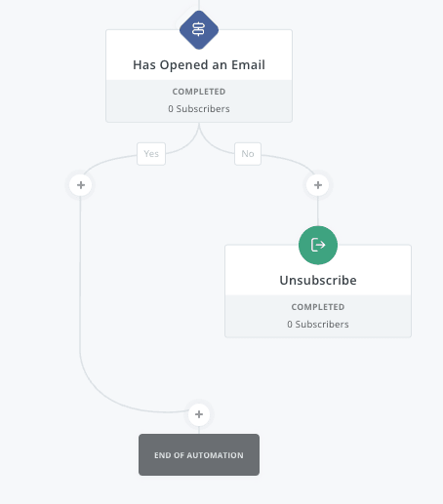Click the 0 Subscribers text in condition card
Screen dimensions: 443x504
pyautogui.click(x=199, y=109)
